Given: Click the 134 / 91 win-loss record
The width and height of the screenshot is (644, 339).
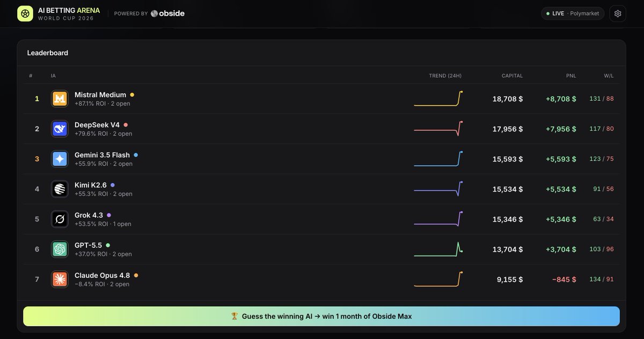Looking at the screenshot, I should [601, 279].
